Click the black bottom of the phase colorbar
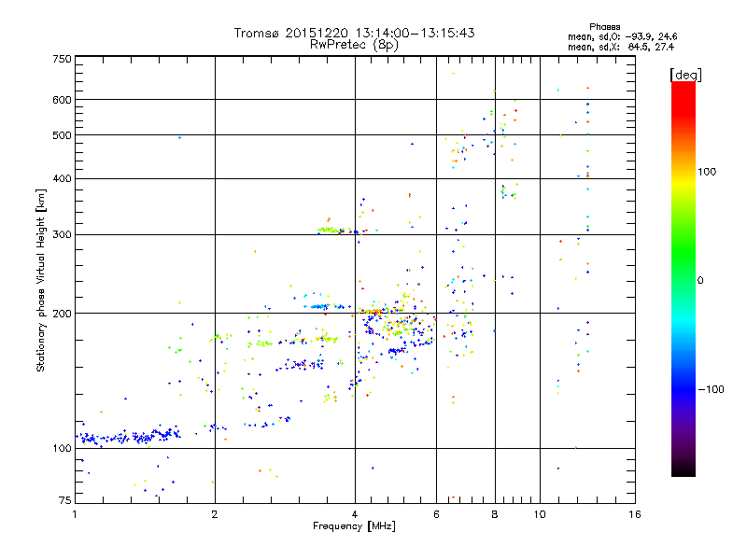The height and width of the screenshot is (560, 747). coord(684,469)
